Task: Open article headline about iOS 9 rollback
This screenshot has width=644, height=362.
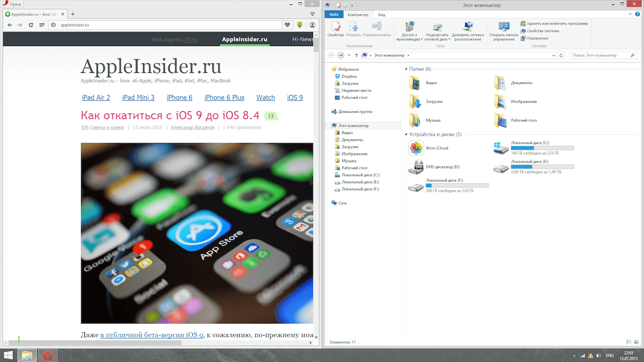Action: click(170, 115)
